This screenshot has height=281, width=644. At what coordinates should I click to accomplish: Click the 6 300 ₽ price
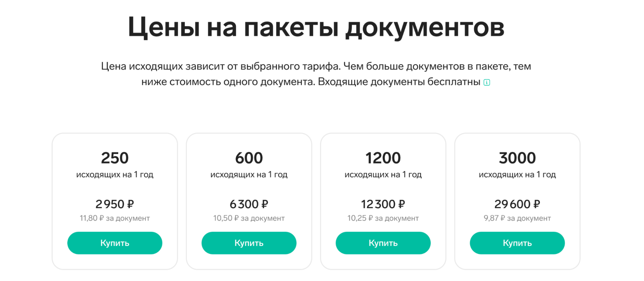249,204
